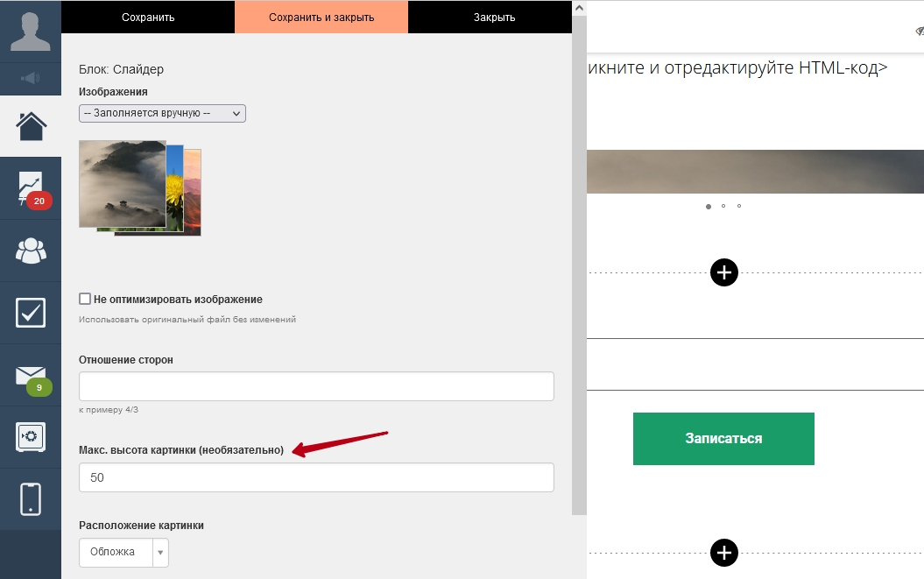Screen dimensions: 924x579
Task: Open the mail envelope icon with badge 9
Action: tap(30, 376)
